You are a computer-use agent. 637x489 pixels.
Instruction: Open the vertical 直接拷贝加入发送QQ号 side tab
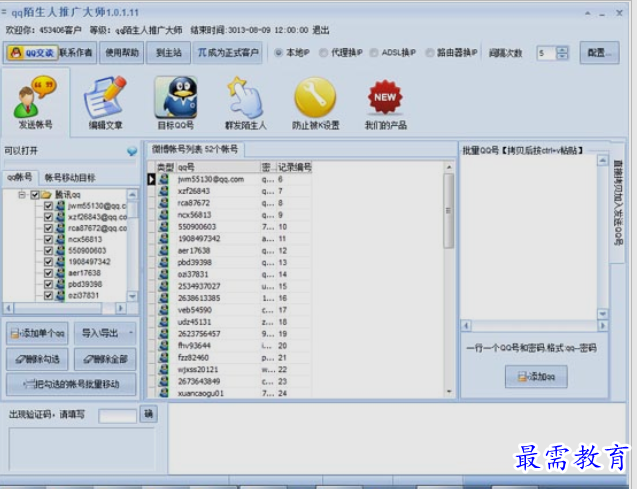tap(618, 202)
